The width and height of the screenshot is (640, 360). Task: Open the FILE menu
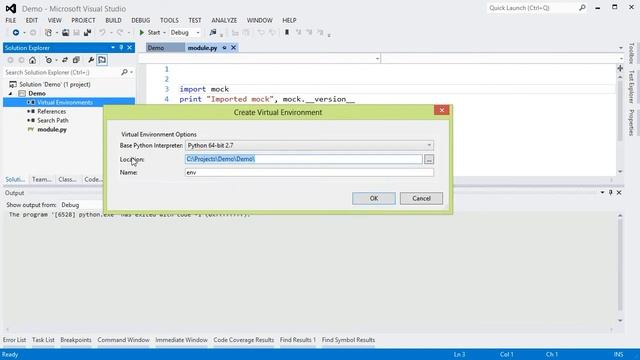click(x=11, y=20)
